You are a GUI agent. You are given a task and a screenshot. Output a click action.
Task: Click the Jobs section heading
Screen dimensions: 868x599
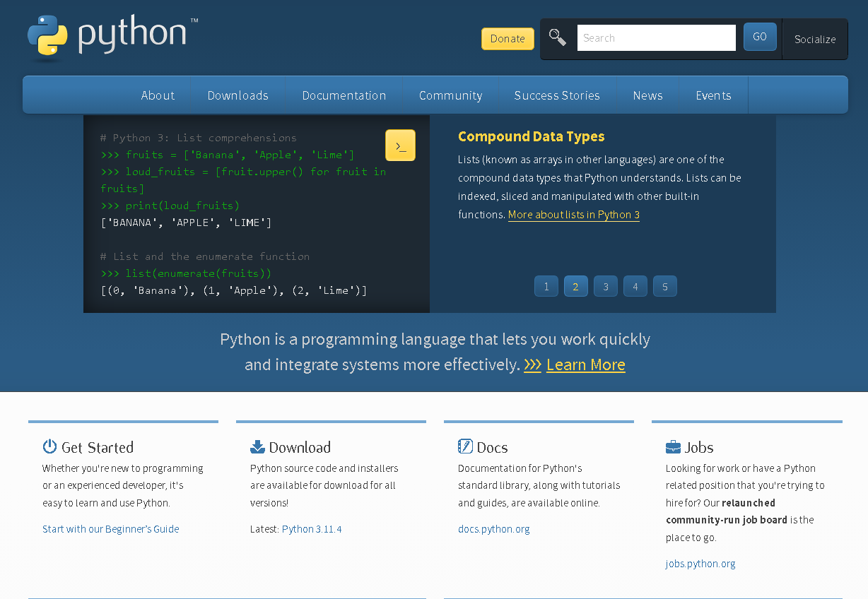tap(699, 447)
